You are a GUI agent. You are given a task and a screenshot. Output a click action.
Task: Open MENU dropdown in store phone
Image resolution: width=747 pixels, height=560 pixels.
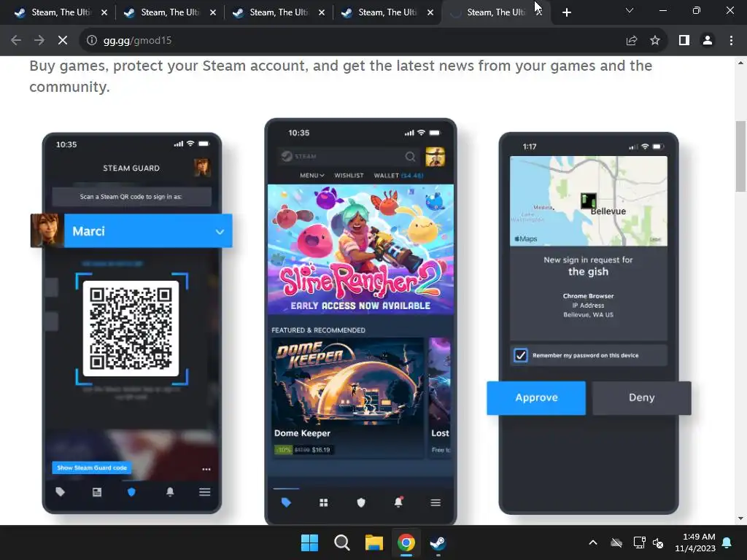312,175
